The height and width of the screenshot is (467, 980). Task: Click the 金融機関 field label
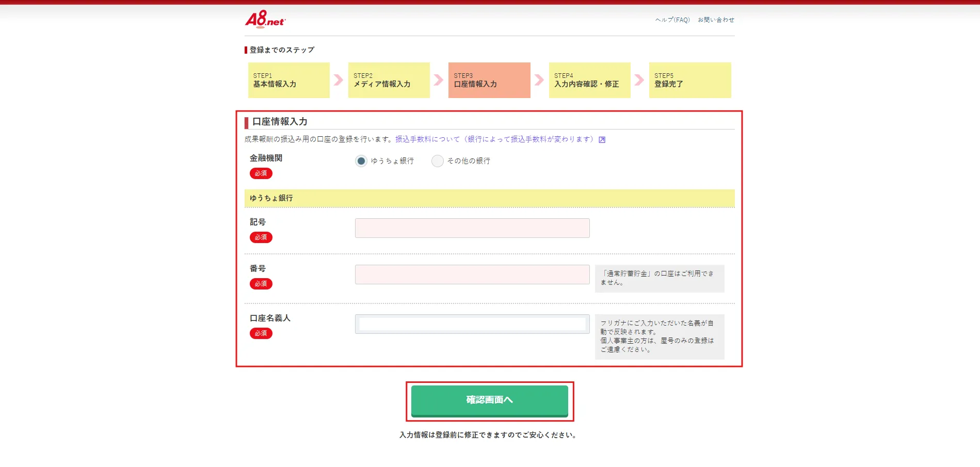266,158
